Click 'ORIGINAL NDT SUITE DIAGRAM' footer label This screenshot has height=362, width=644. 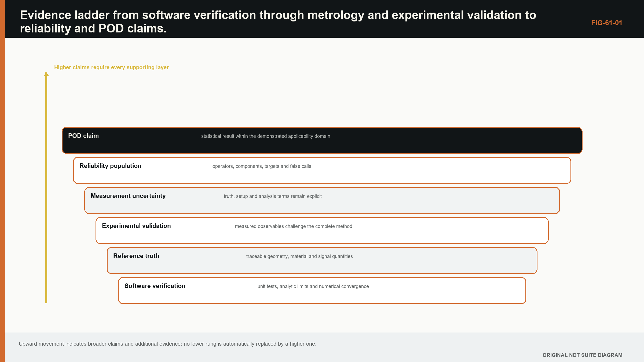(582, 355)
